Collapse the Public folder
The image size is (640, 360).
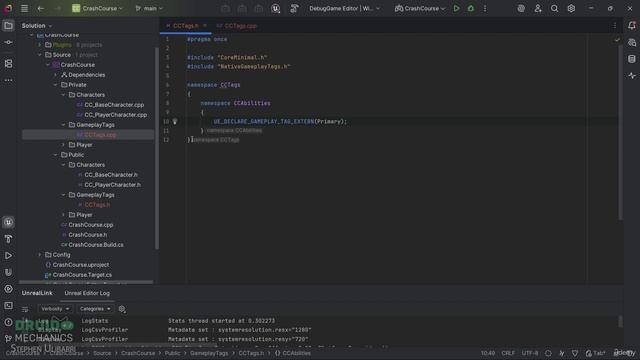(x=56, y=155)
